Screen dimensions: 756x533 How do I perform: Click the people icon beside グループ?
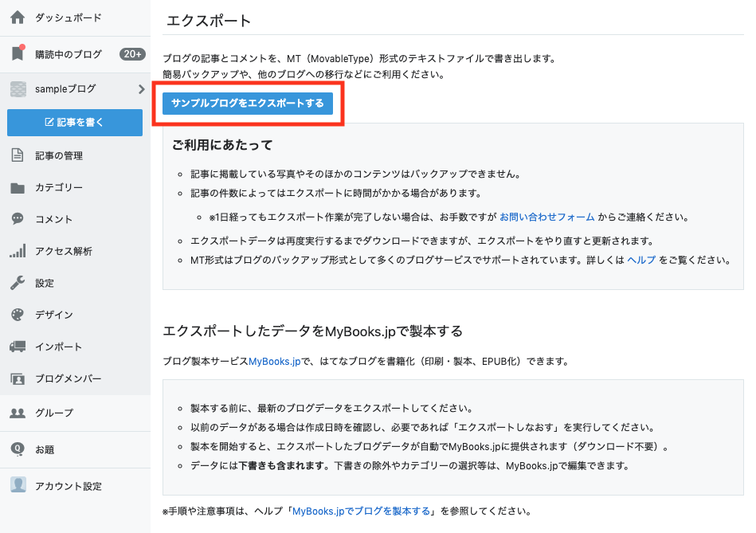(x=18, y=413)
